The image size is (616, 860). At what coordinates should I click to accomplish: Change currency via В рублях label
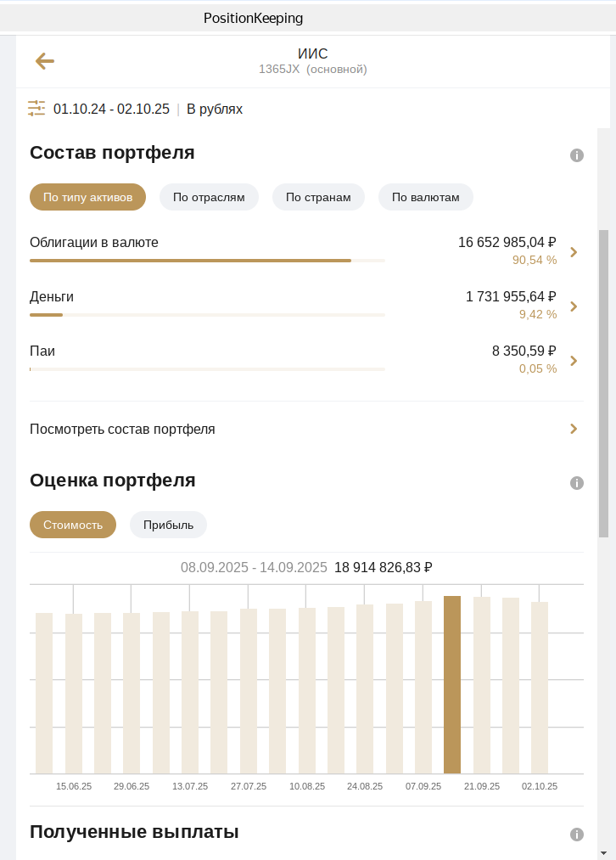(215, 110)
